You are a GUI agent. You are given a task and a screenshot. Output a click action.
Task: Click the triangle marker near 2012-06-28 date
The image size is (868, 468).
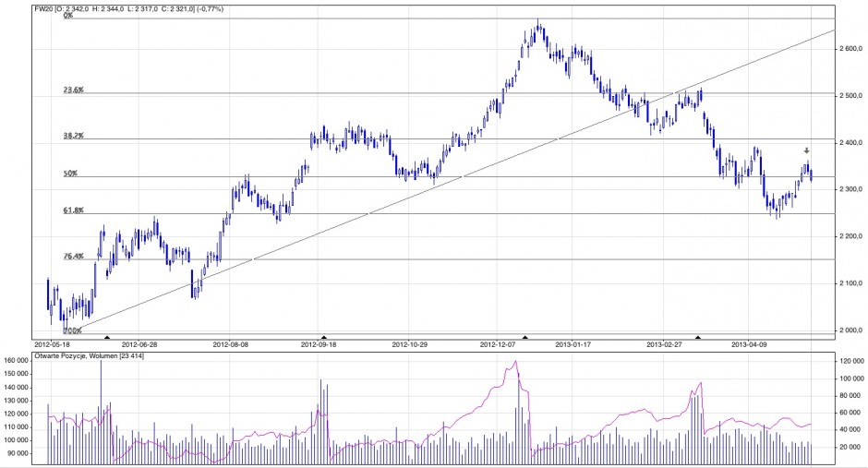pos(108,338)
